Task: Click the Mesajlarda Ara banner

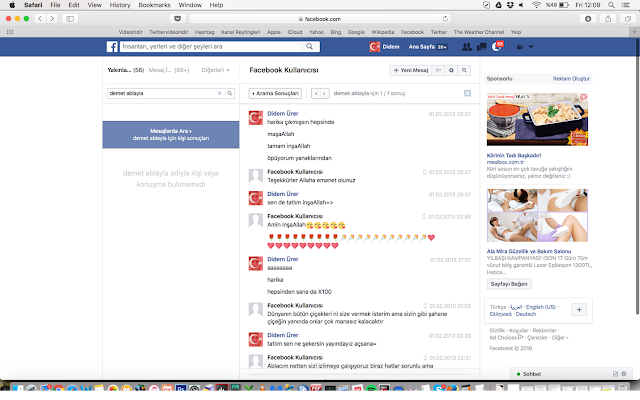Action: (x=171, y=135)
